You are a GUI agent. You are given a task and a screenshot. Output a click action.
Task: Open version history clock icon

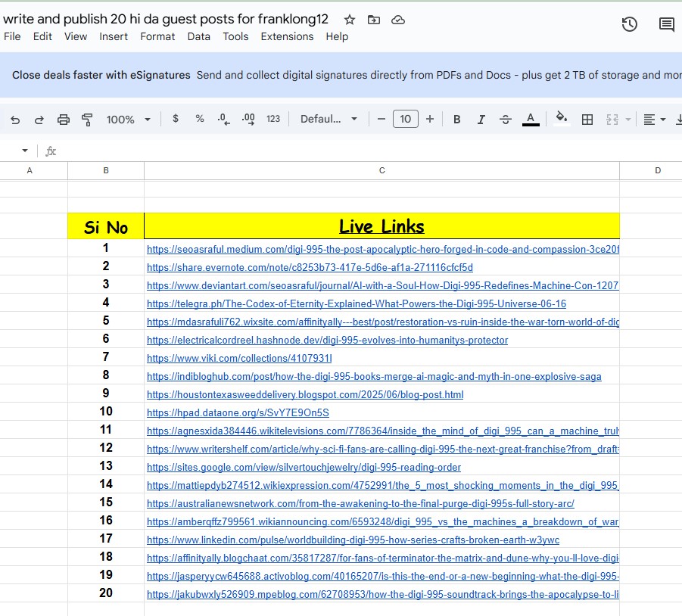629,25
